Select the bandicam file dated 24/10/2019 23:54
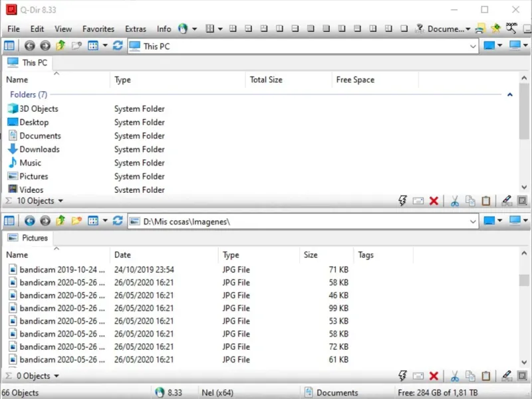Screen dimensions: 532x399 tap(178, 270)
